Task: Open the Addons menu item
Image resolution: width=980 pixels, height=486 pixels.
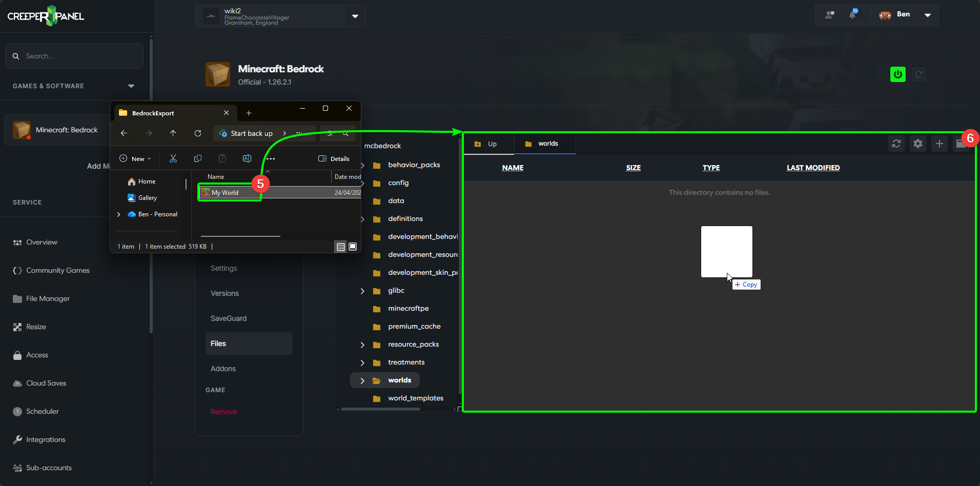Action: tap(223, 369)
